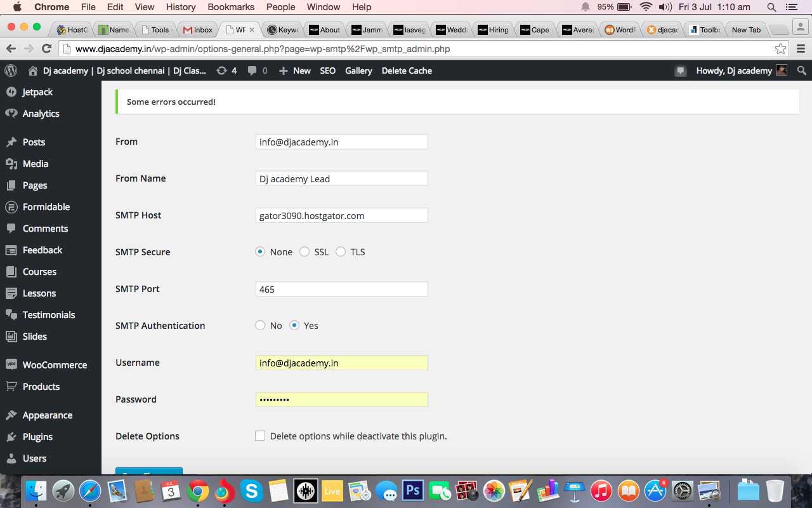Switch to the New Tab browser tab
812x508 pixels.
point(746,30)
